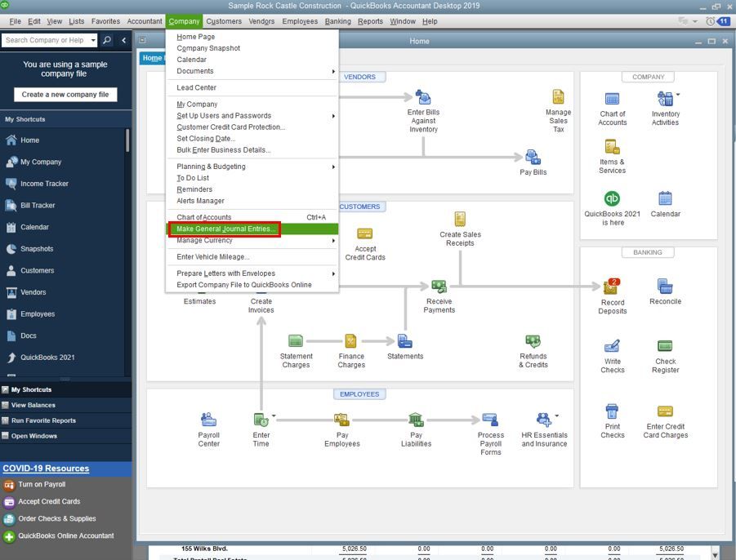Open the Customers menu
Viewport: 736px width, 560px height.
[x=224, y=21]
